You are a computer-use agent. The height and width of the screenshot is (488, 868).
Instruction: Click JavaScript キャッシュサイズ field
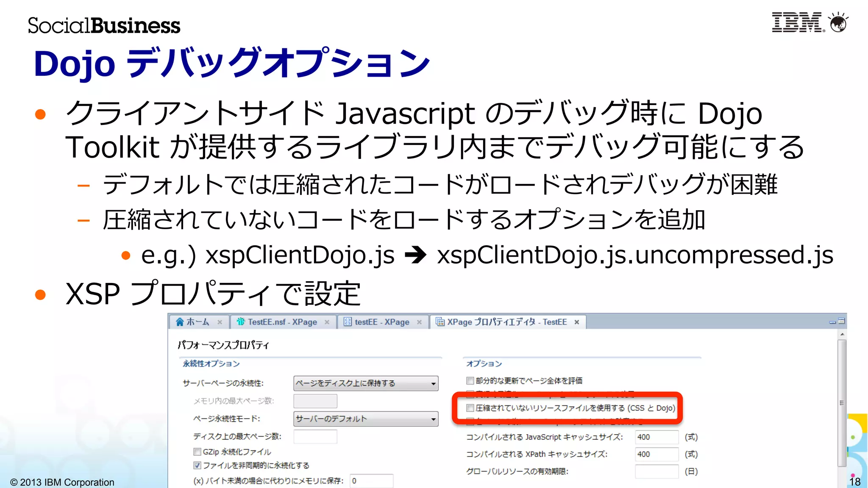657,437
